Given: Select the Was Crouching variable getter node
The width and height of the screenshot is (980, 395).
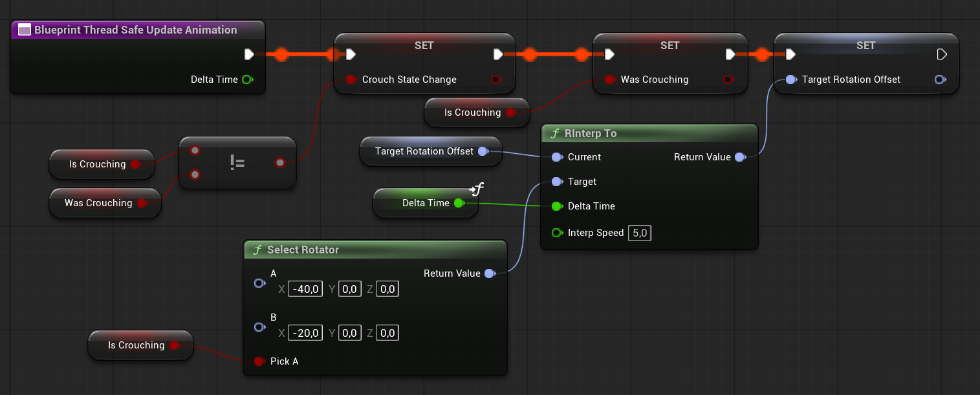Looking at the screenshot, I should coord(97,203).
